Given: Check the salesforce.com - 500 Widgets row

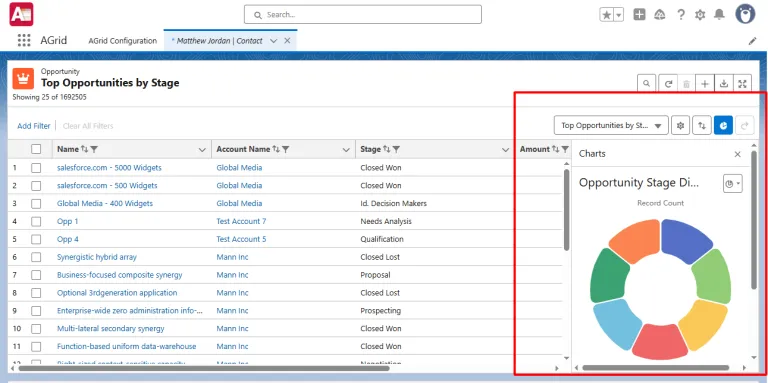Looking at the screenshot, I should coord(36,186).
